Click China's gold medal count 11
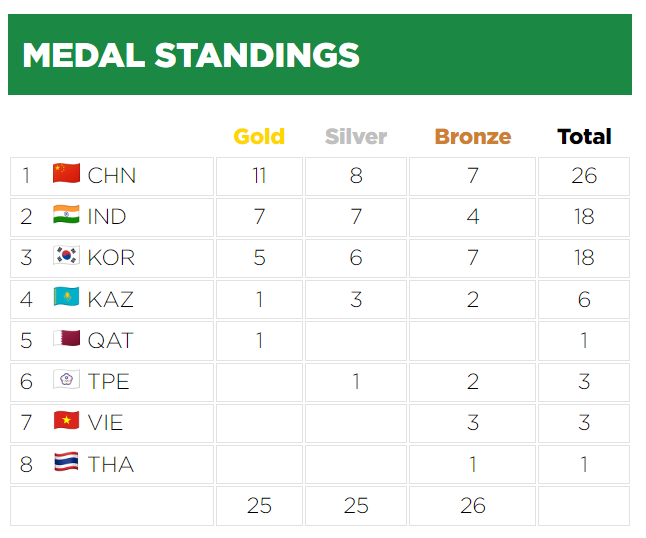Image resolution: width=646 pixels, height=538 pixels. point(259,176)
